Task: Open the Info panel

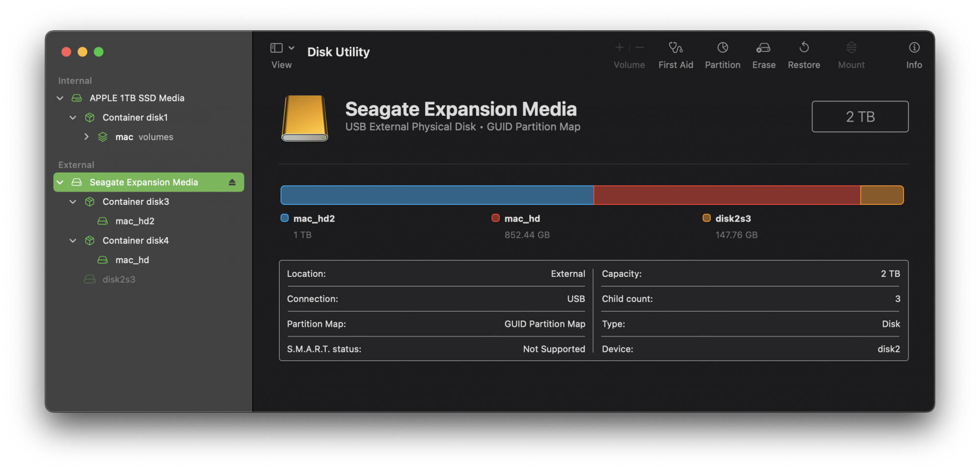Action: 914,55
